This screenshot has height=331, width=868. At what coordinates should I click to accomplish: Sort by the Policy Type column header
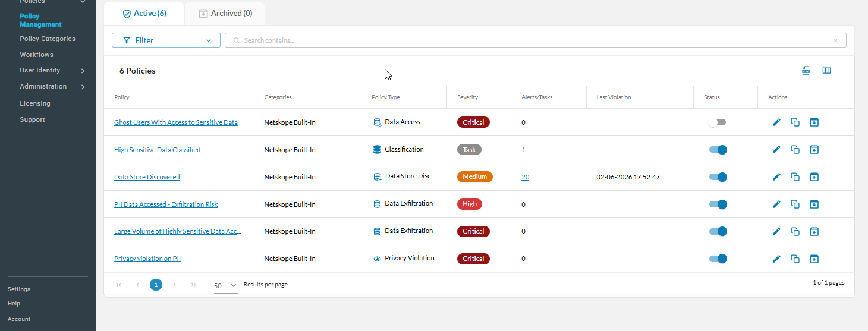tap(386, 97)
